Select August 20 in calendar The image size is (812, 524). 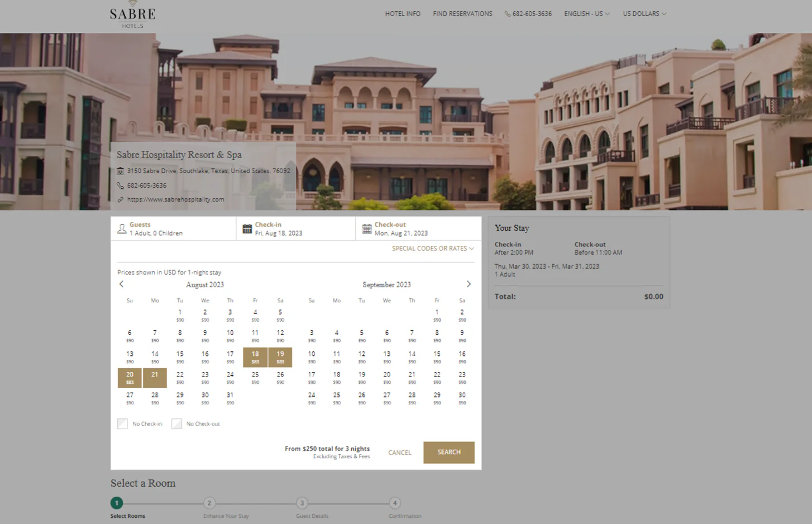130,378
